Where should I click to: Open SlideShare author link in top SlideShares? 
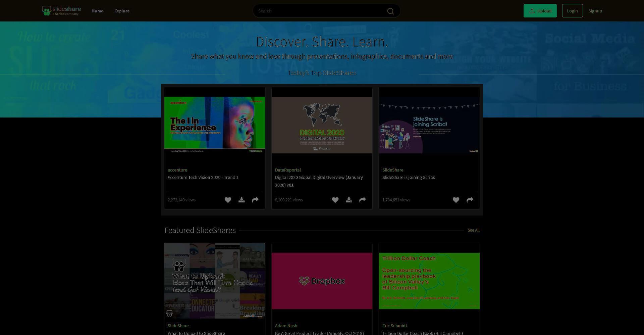tap(393, 170)
